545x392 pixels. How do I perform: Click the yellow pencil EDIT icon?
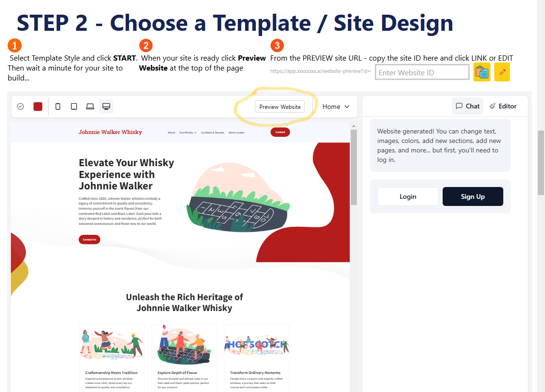click(502, 72)
